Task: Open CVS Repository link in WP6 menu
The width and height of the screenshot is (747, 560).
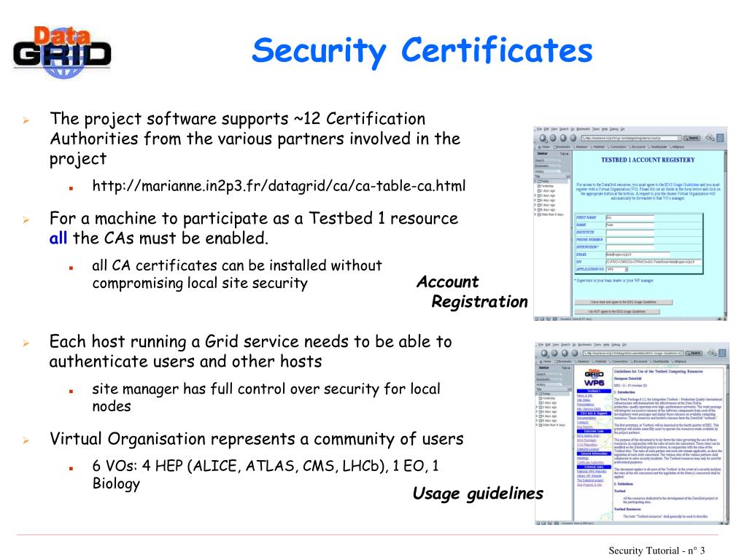Action: (587, 445)
